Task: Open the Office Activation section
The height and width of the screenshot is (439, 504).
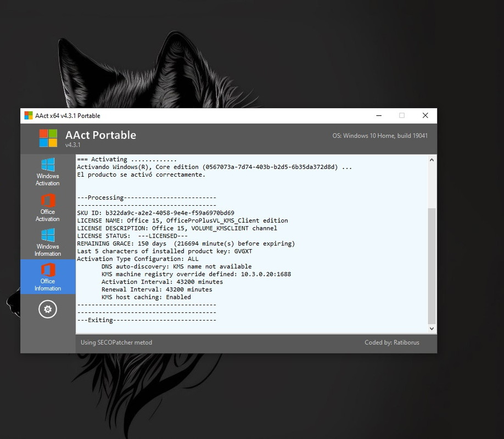Action: [48, 207]
